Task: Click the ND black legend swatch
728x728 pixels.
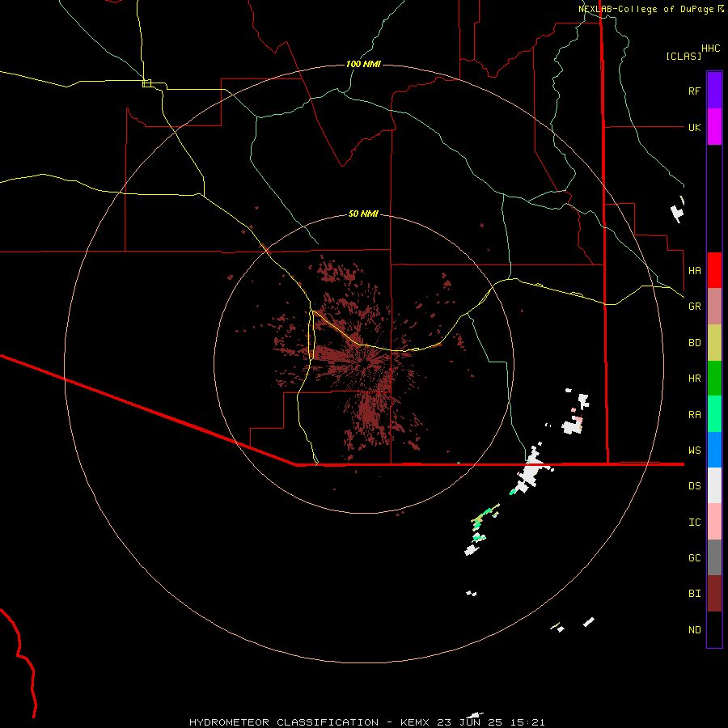Action: pos(714,629)
